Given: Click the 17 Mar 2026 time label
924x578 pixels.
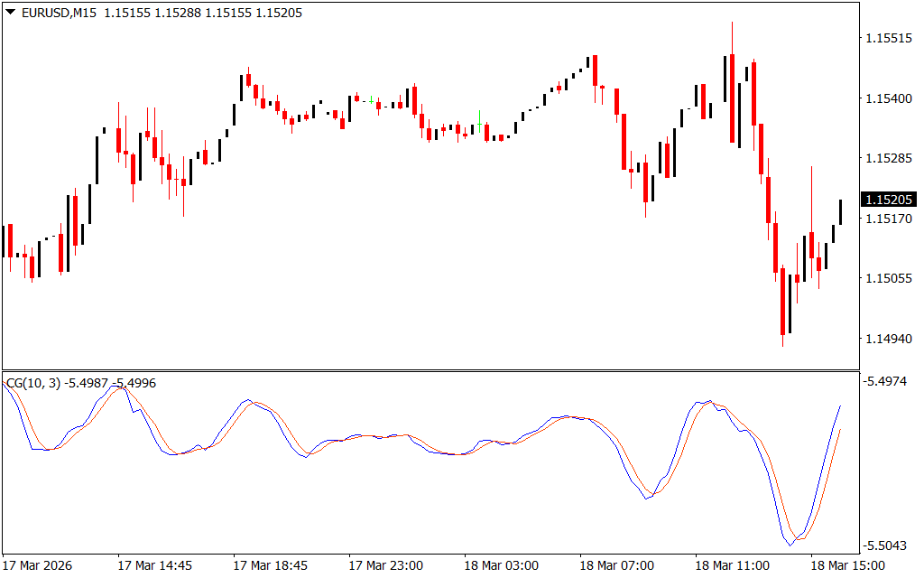Looking at the screenshot, I should [x=40, y=565].
